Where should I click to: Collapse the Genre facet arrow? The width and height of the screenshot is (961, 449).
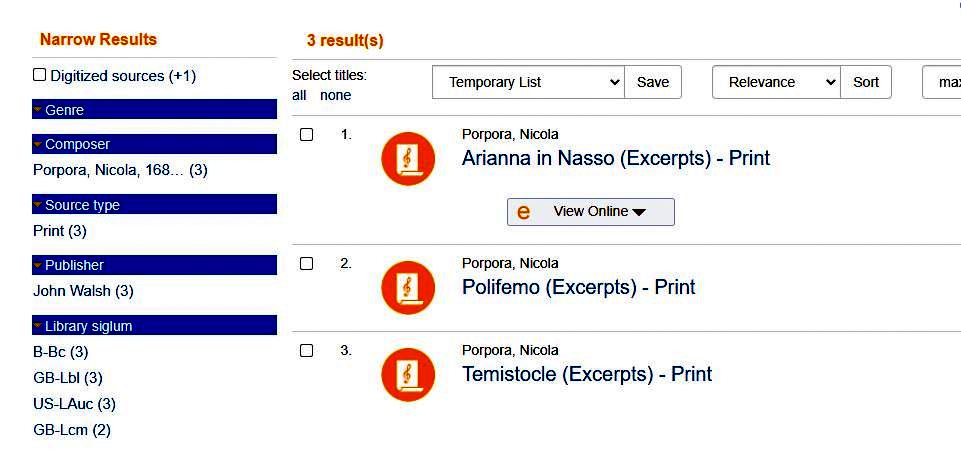point(38,110)
